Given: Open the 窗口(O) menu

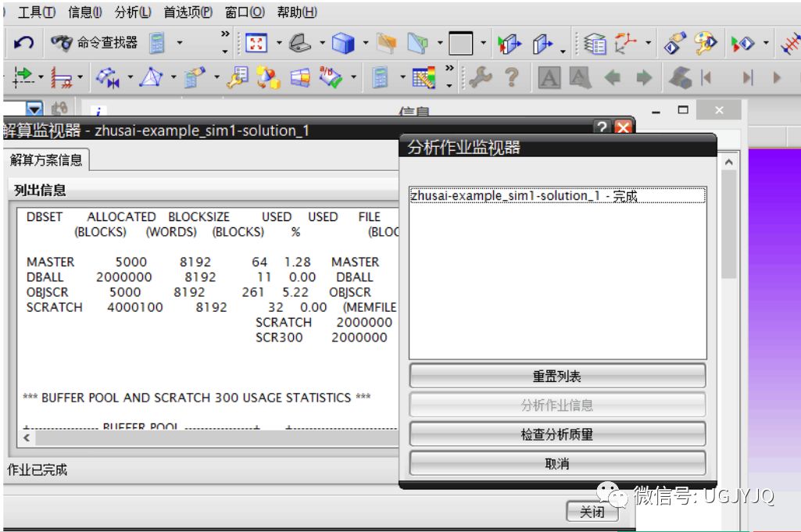Looking at the screenshot, I should pyautogui.click(x=245, y=12).
